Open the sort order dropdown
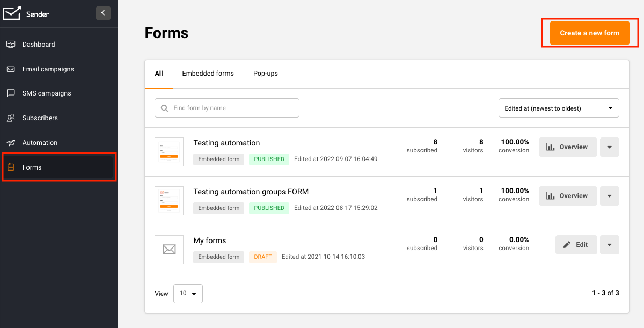The image size is (644, 328). point(558,108)
